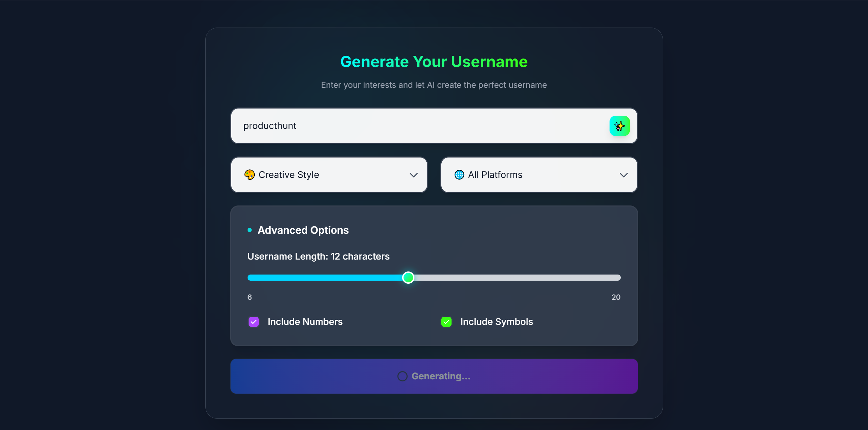Click the Include Symbols label text

496,322
